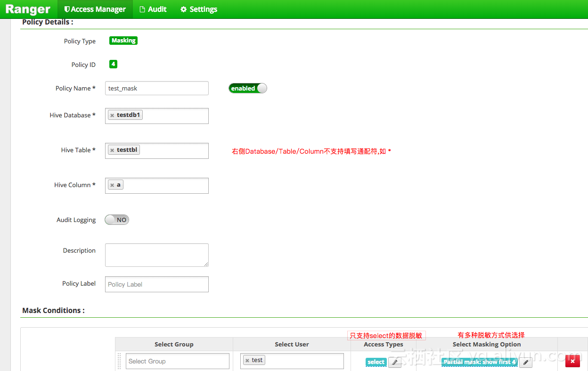
Task: Open the Settings menu
Action: click(x=199, y=9)
